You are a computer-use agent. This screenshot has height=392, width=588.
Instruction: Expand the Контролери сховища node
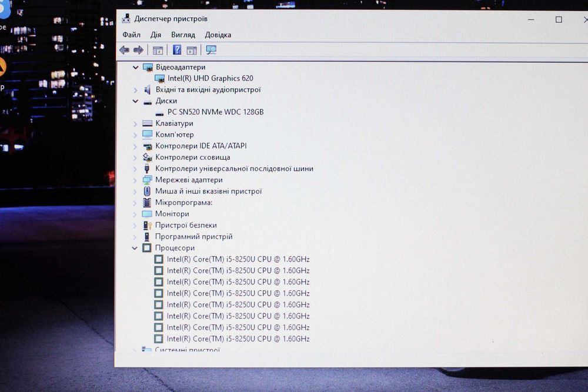point(135,158)
